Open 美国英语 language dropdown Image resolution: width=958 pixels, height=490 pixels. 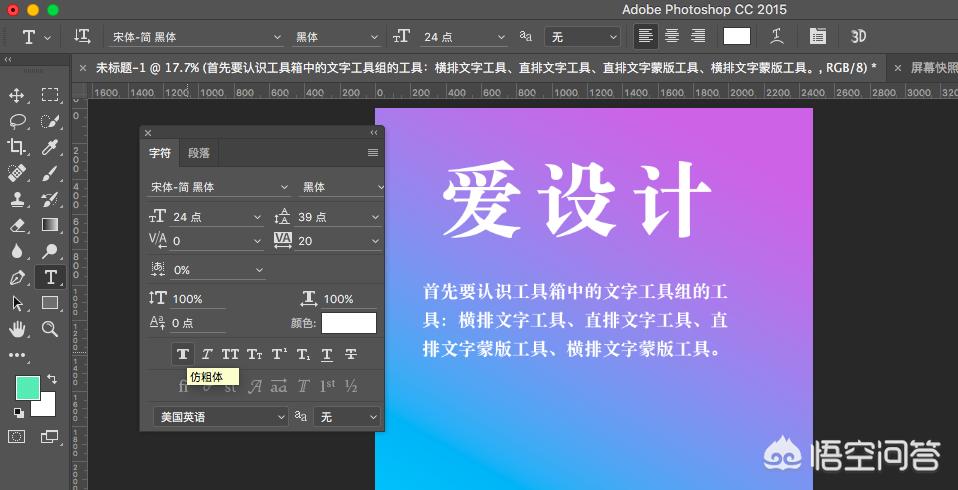pyautogui.click(x=220, y=417)
